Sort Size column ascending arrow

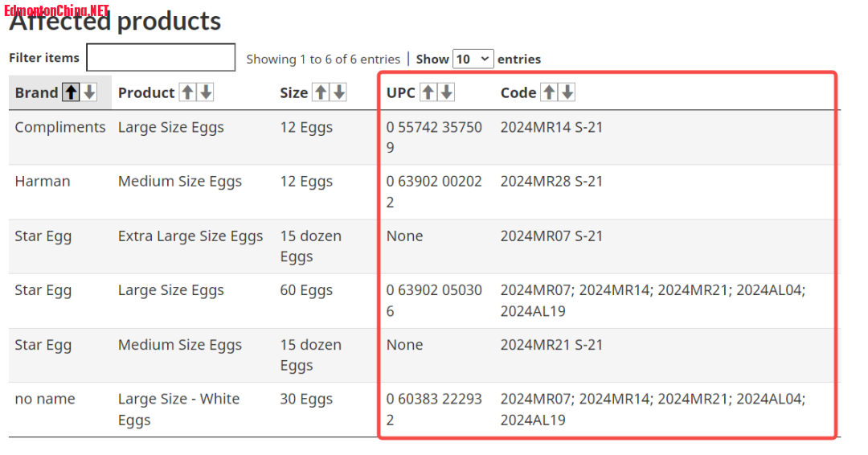pos(321,92)
